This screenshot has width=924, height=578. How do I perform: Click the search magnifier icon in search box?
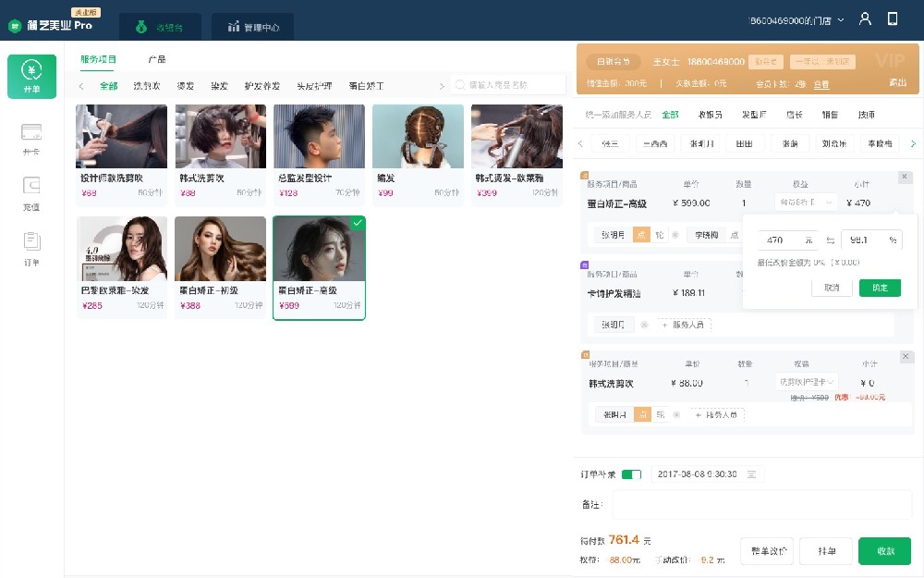coord(459,83)
